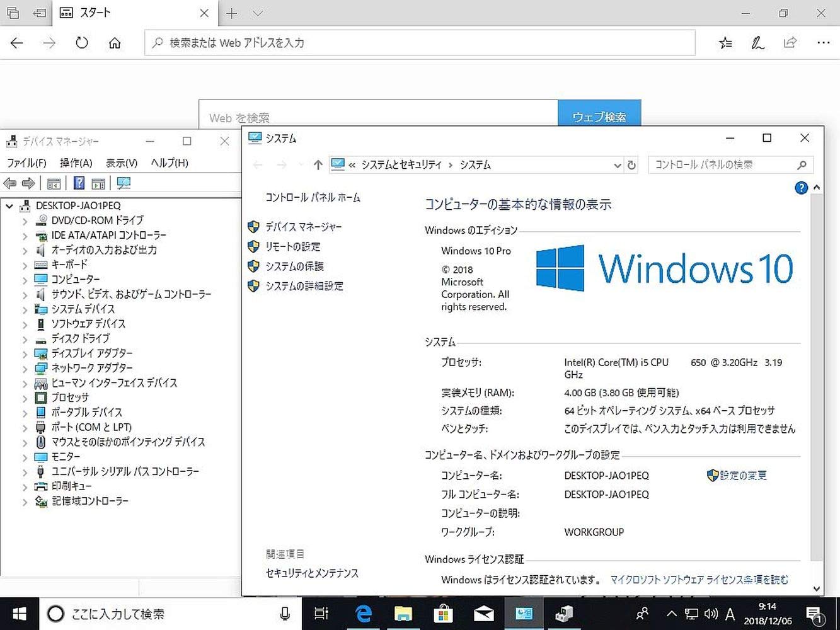Click the Edge home button
This screenshot has width=840, height=630.
pyautogui.click(x=115, y=43)
